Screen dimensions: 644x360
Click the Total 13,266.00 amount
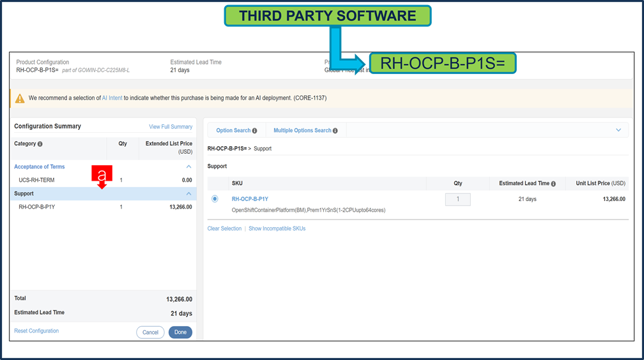pos(179,299)
